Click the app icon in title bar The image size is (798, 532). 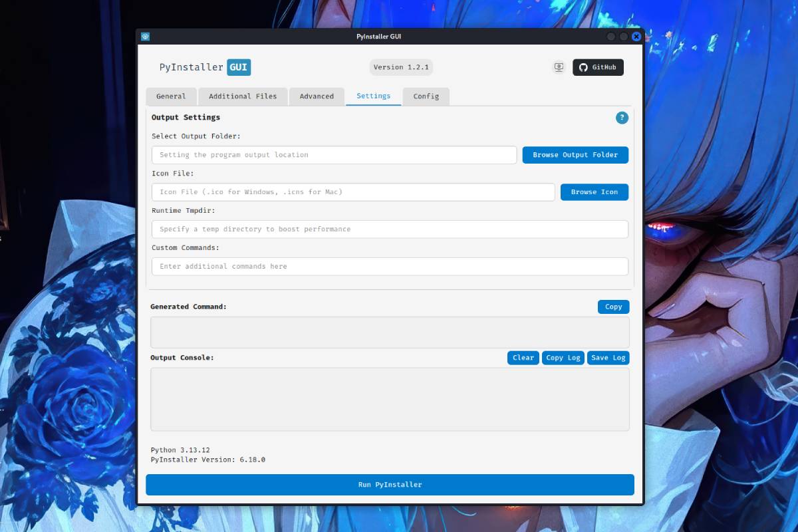point(145,37)
